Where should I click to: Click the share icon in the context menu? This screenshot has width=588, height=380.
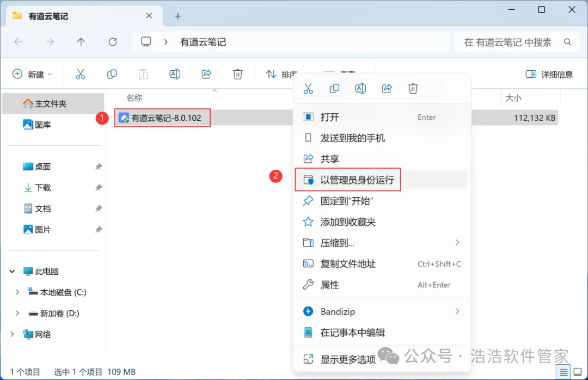[387, 89]
